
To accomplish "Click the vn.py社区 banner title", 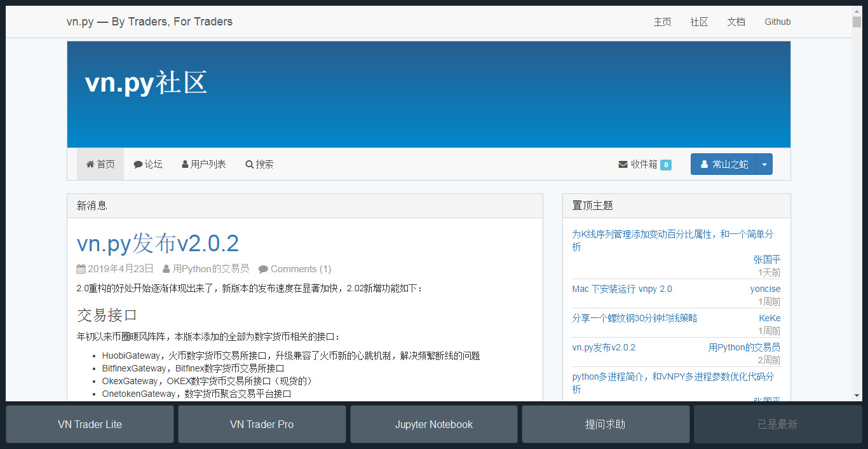I will 146,83.
